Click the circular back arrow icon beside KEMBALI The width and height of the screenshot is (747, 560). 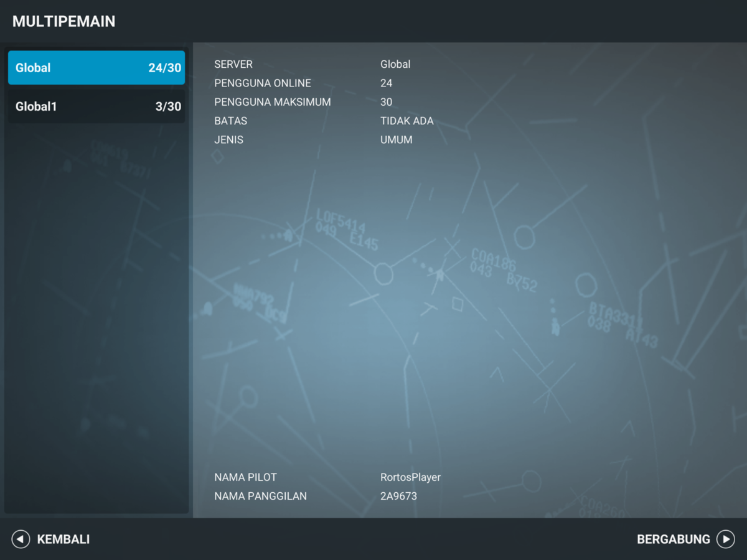[21, 539]
